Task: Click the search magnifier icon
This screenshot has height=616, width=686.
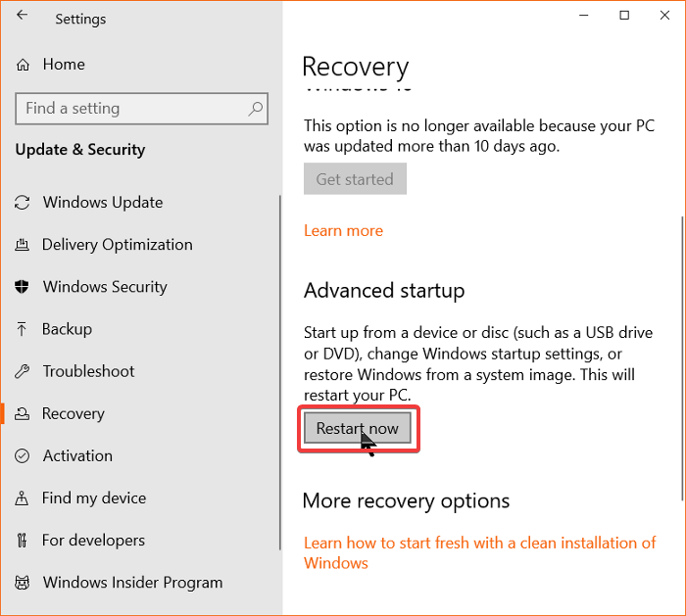Action: point(256,109)
